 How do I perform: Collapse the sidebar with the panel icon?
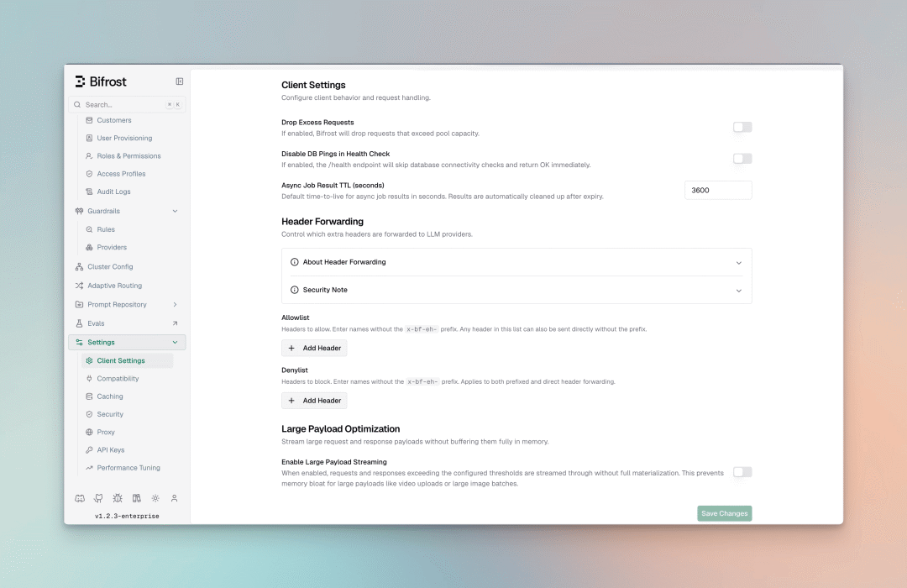click(x=180, y=81)
